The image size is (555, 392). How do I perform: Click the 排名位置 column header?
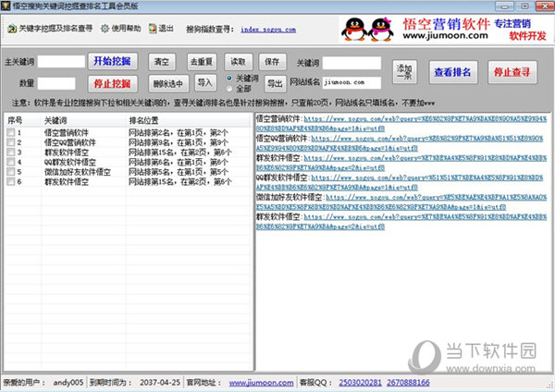143,120
